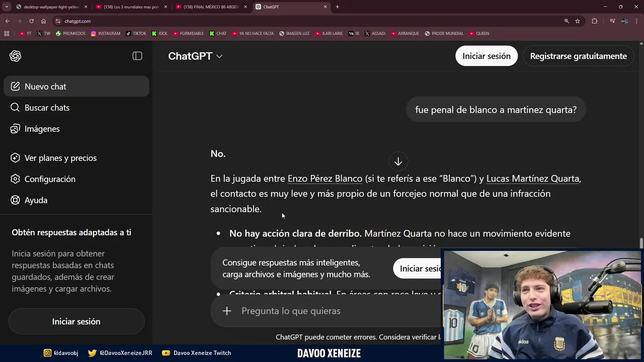Open the ASSADI bookmark

375,33
